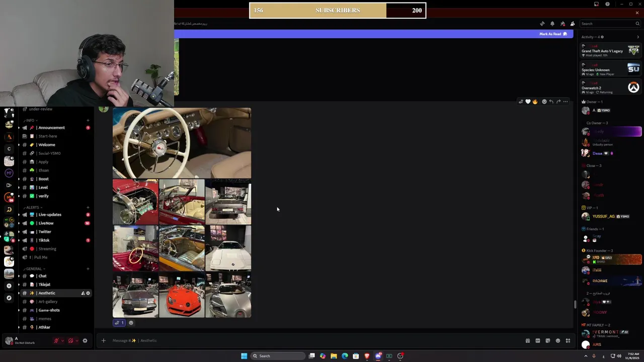This screenshot has height=362, width=644.
Task: Open File Explorer from the taskbar
Action: tap(334, 356)
